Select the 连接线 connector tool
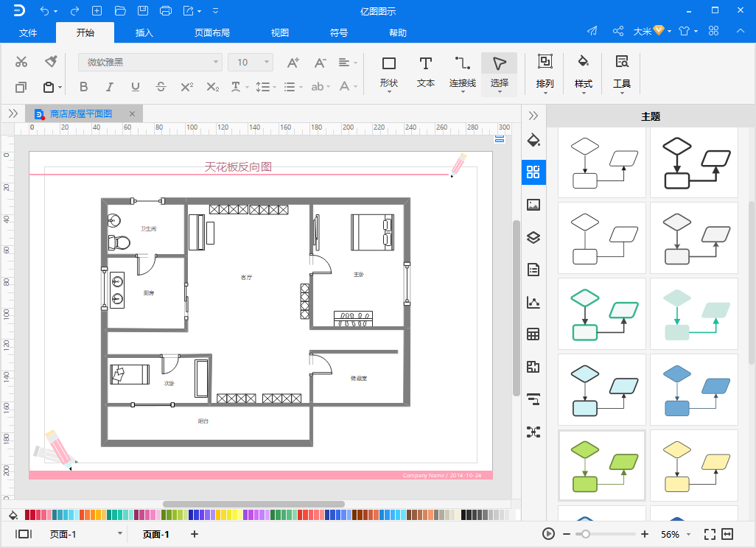756x548 pixels. click(463, 73)
